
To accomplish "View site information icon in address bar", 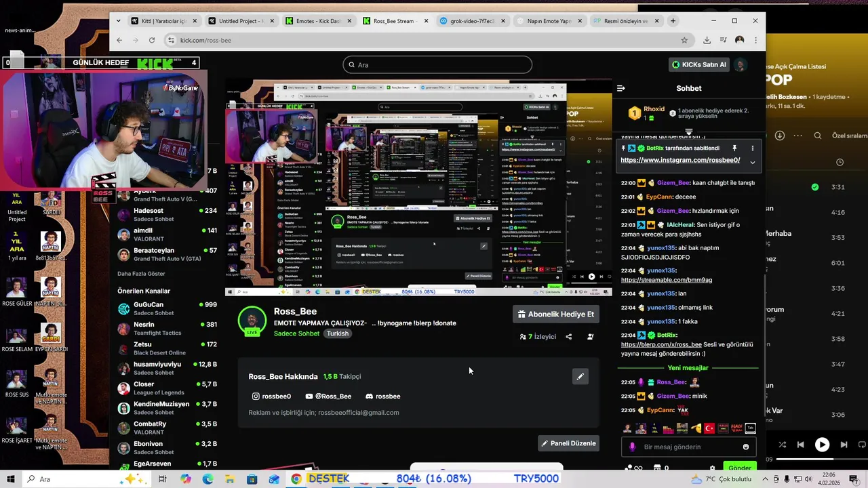I will coord(171,40).
